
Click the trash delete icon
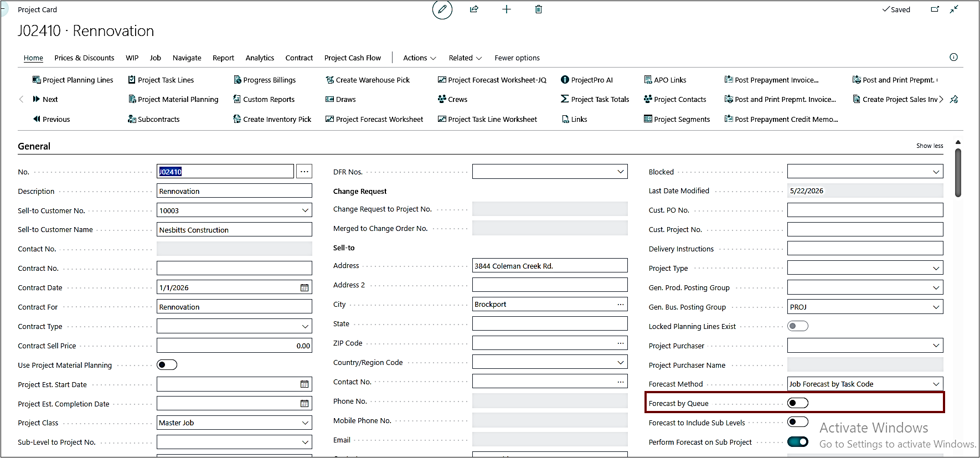click(x=538, y=9)
